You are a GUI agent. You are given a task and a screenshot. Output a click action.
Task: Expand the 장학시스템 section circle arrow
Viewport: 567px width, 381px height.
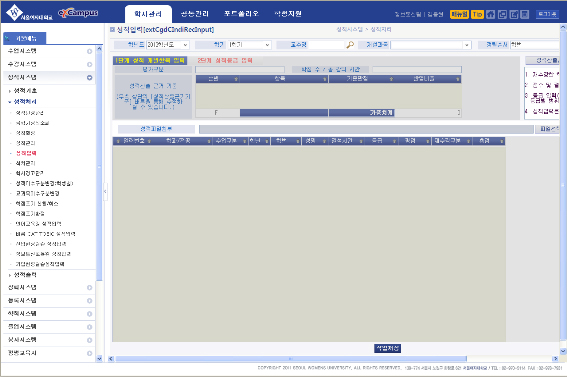point(89,288)
